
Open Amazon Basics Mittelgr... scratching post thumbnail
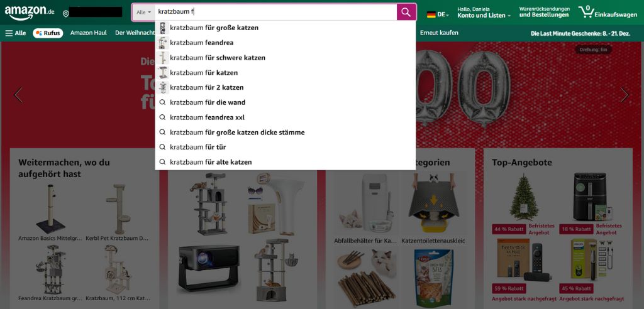pyautogui.click(x=49, y=209)
